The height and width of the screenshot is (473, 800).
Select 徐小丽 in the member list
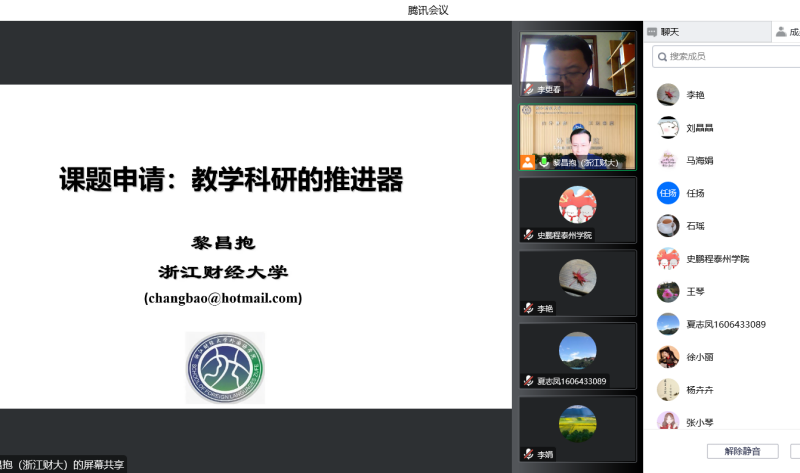(699, 357)
